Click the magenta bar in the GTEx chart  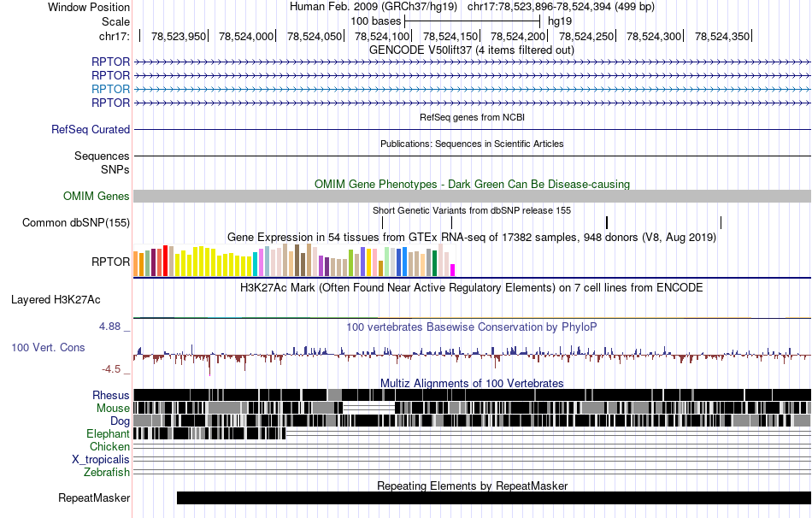(x=452, y=270)
